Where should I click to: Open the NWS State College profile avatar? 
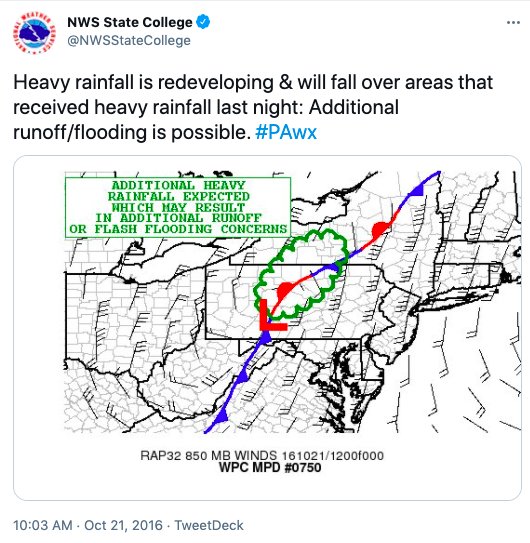(34, 33)
